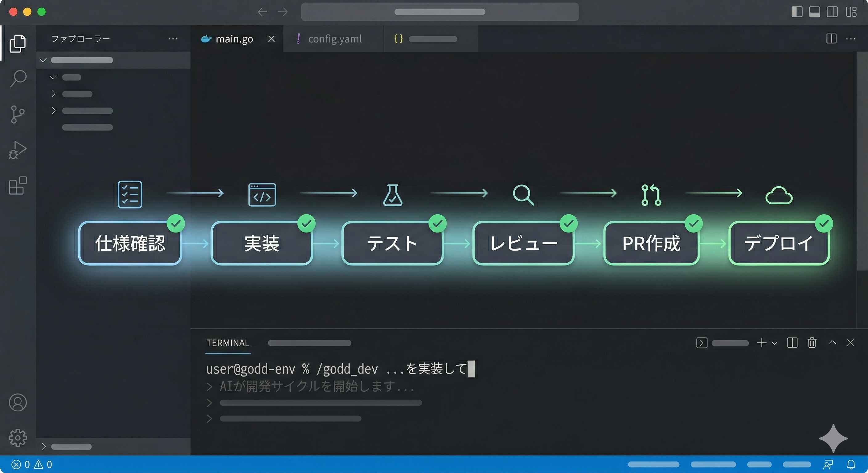Toggle the bottom panel layout button
Screen dimensions: 868x473
[x=814, y=12]
